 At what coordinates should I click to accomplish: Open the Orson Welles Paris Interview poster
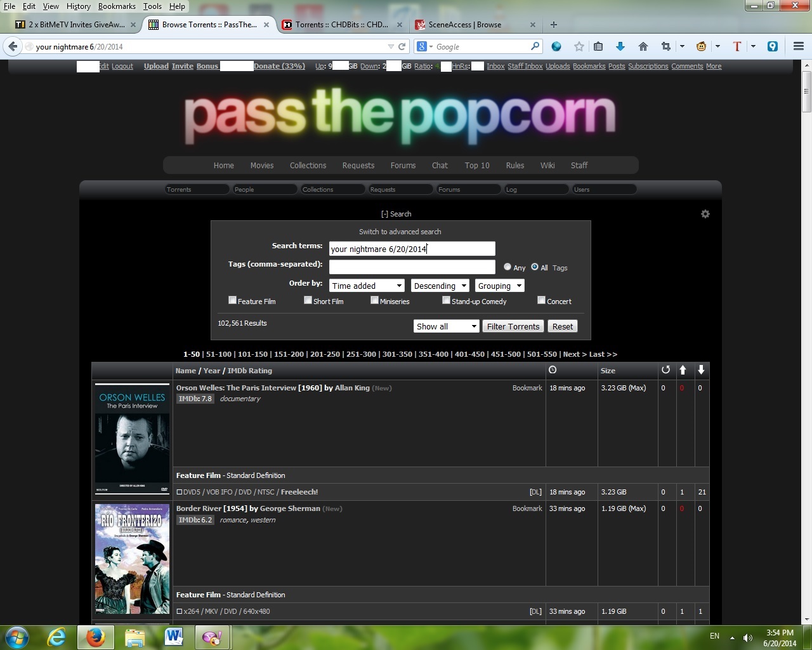click(132, 438)
